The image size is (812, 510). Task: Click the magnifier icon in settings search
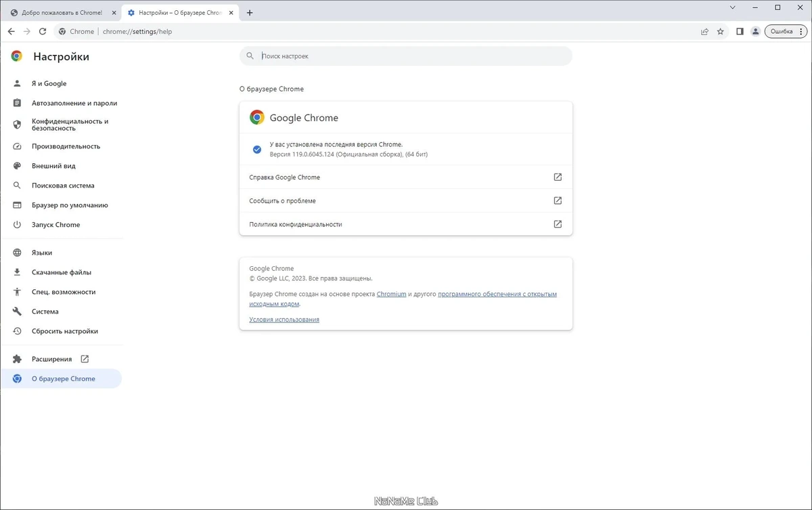point(250,56)
